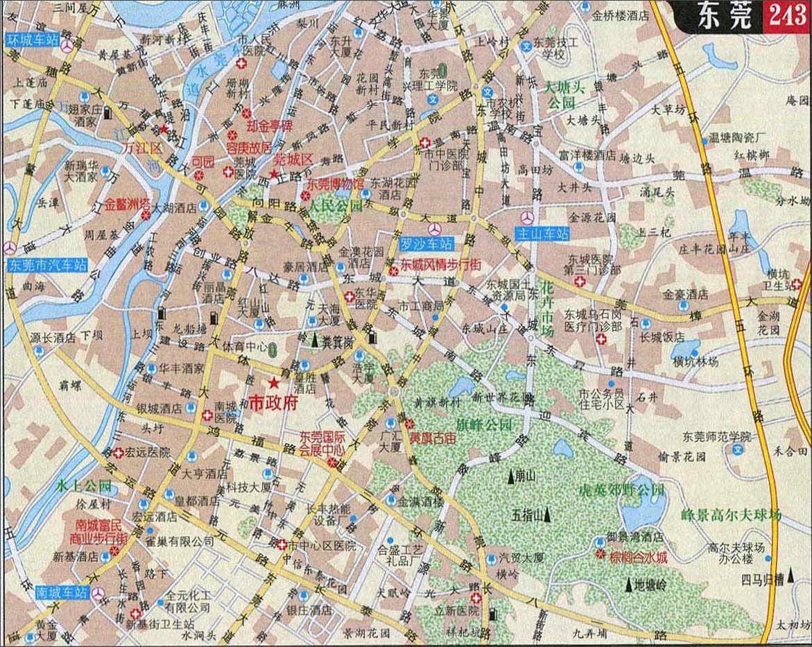Select the 崩山 mountain peak marker
Image resolution: width=812 pixels, height=647 pixels.
[511, 475]
